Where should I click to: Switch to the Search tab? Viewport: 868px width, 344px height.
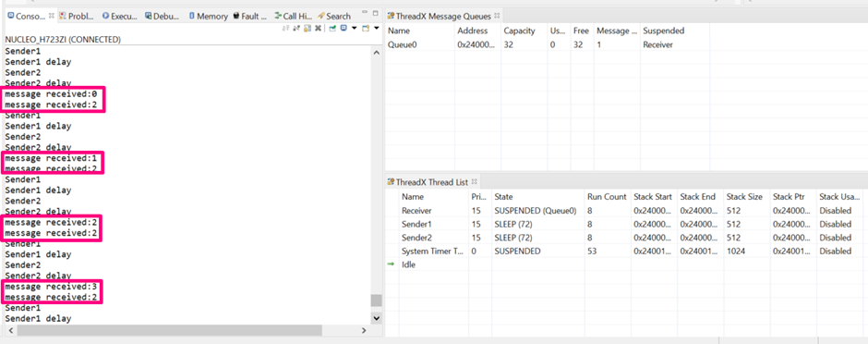[x=333, y=16]
